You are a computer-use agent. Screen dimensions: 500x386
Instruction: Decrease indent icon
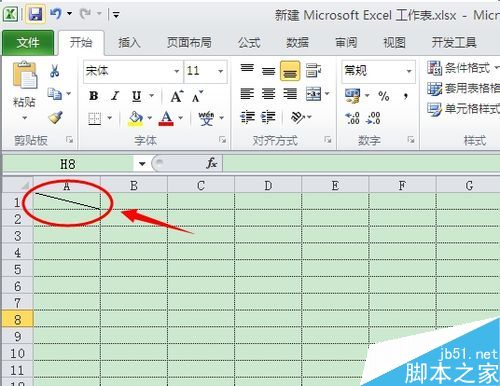[247, 117]
